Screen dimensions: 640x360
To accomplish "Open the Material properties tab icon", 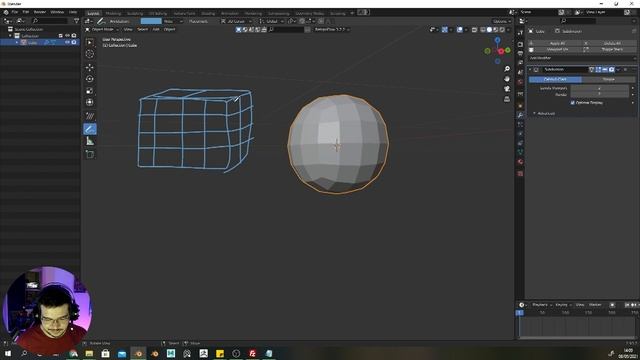I will point(520,162).
